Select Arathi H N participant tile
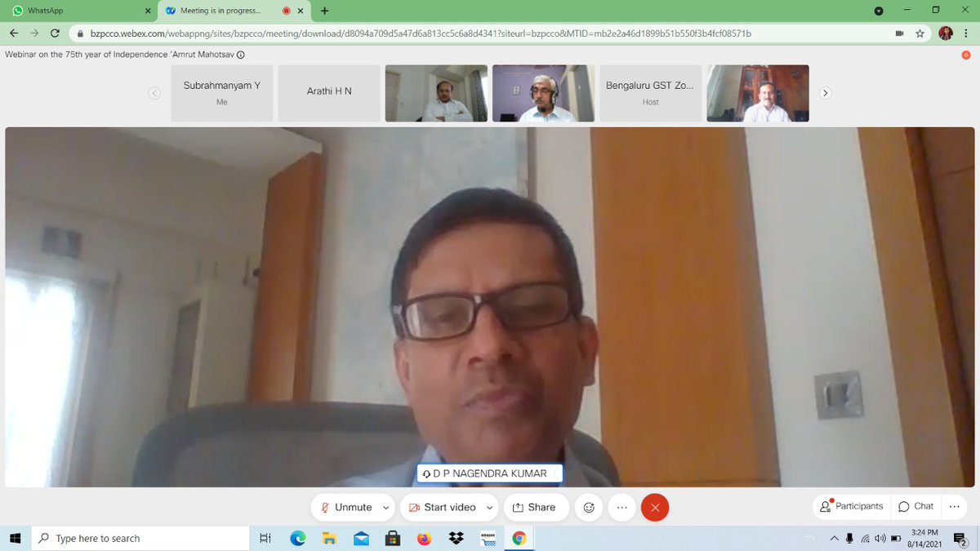Screen dimensions: 980x551 [x=329, y=93]
